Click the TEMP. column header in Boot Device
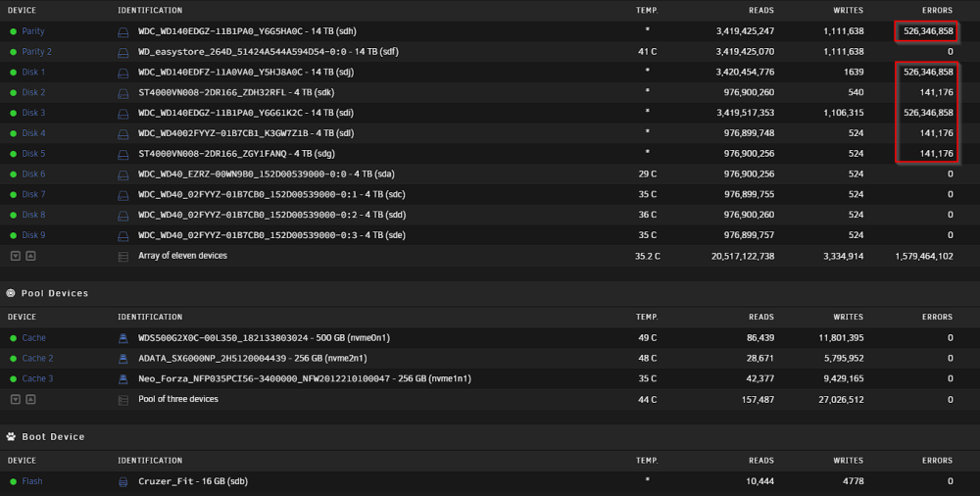The image size is (980, 496). pyautogui.click(x=647, y=461)
